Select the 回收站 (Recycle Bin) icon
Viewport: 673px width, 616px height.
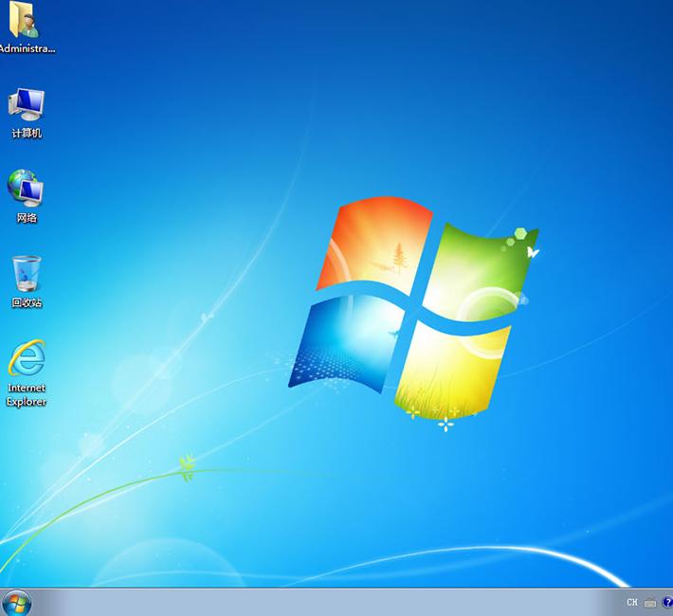pyautogui.click(x=27, y=274)
